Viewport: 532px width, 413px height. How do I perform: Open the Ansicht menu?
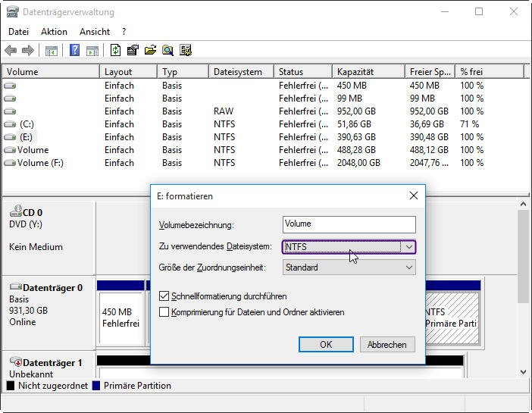95,32
